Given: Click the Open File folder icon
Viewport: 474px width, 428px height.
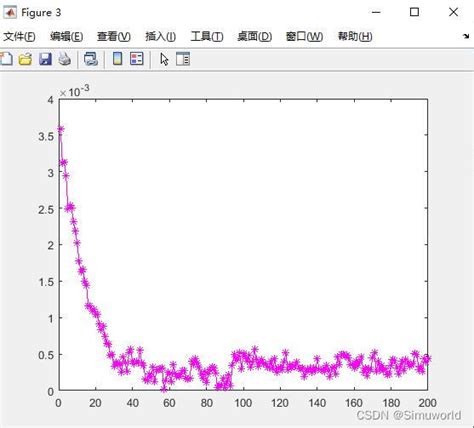Looking at the screenshot, I should click(x=25, y=59).
